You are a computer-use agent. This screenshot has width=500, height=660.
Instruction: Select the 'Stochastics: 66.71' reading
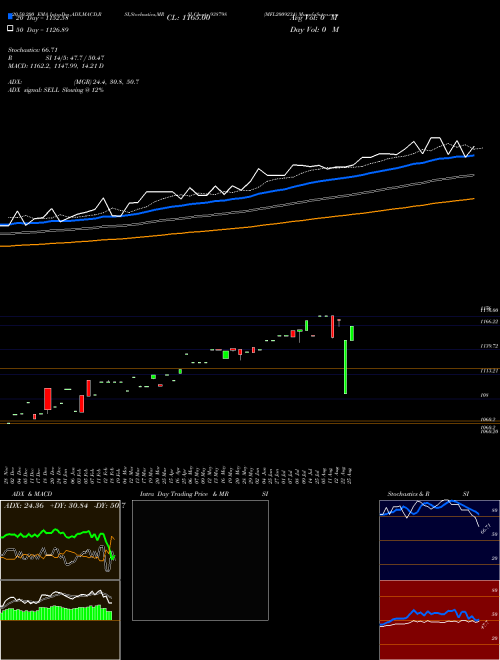click(x=33, y=50)
